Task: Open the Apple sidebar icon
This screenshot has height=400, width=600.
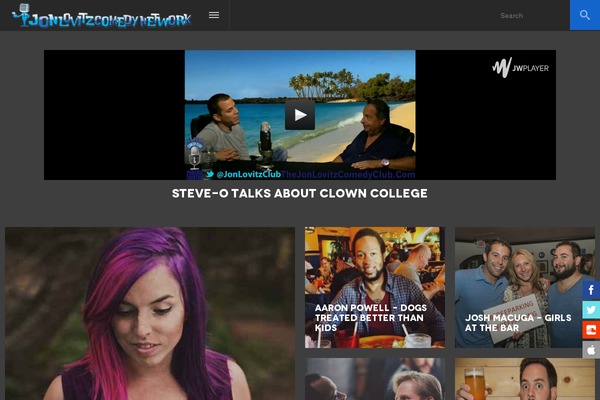Action: (x=591, y=349)
